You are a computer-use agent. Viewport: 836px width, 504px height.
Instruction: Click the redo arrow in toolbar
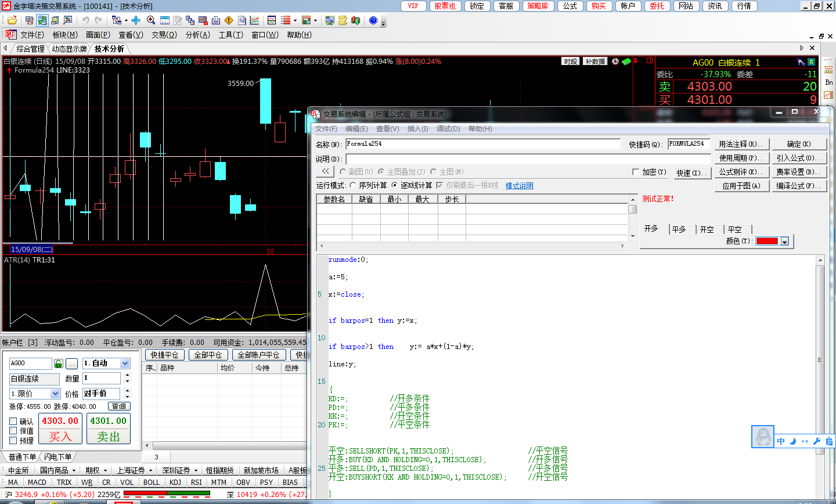point(98,20)
